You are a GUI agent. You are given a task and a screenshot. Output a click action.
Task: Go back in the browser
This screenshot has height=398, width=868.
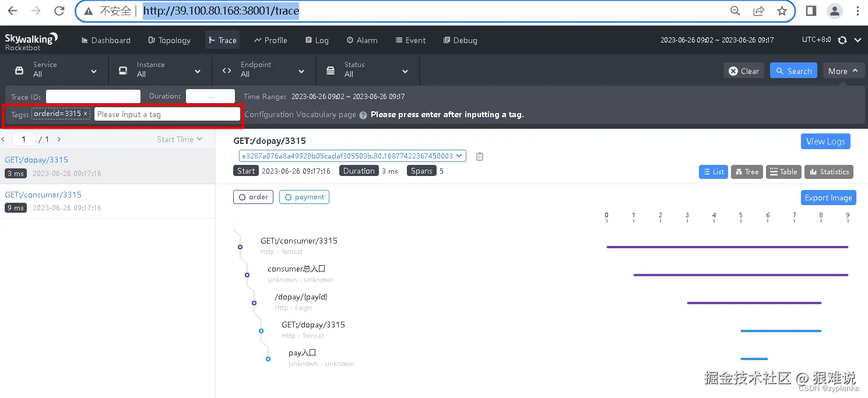(x=12, y=11)
